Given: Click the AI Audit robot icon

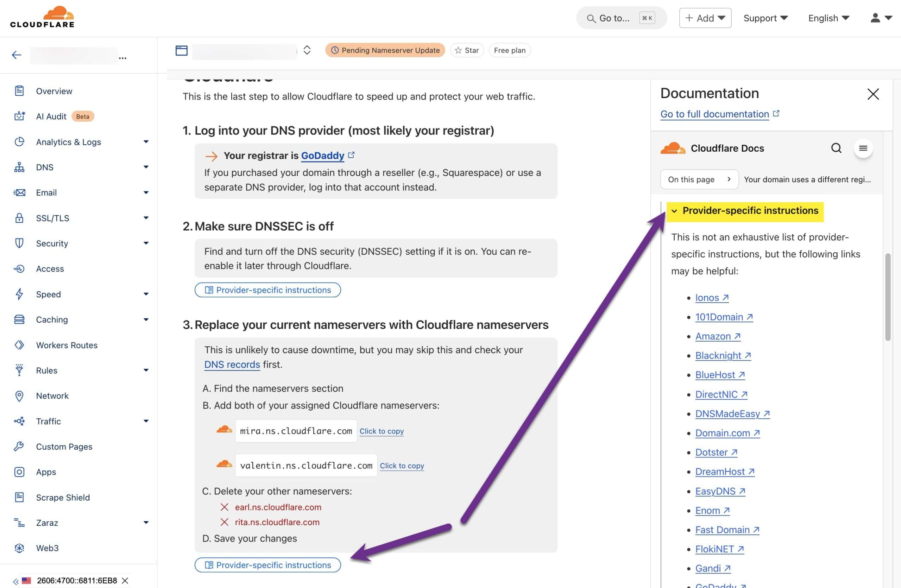Looking at the screenshot, I should tap(19, 116).
